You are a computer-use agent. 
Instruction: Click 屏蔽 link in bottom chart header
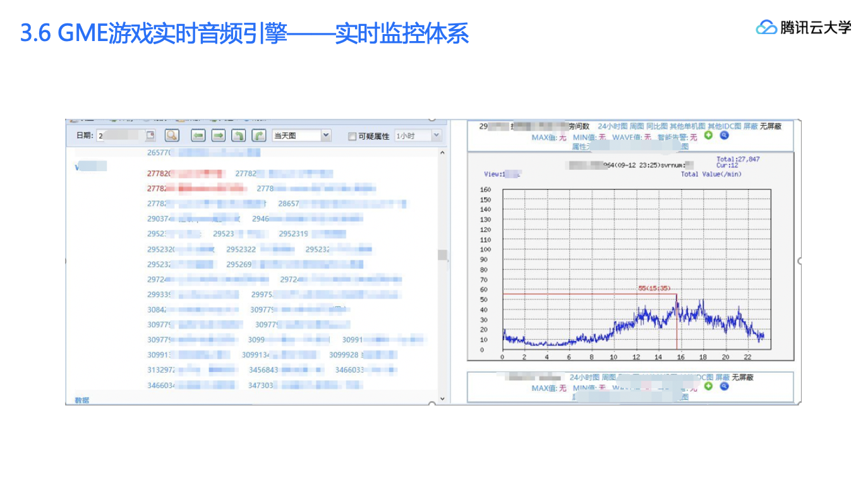coord(722,377)
